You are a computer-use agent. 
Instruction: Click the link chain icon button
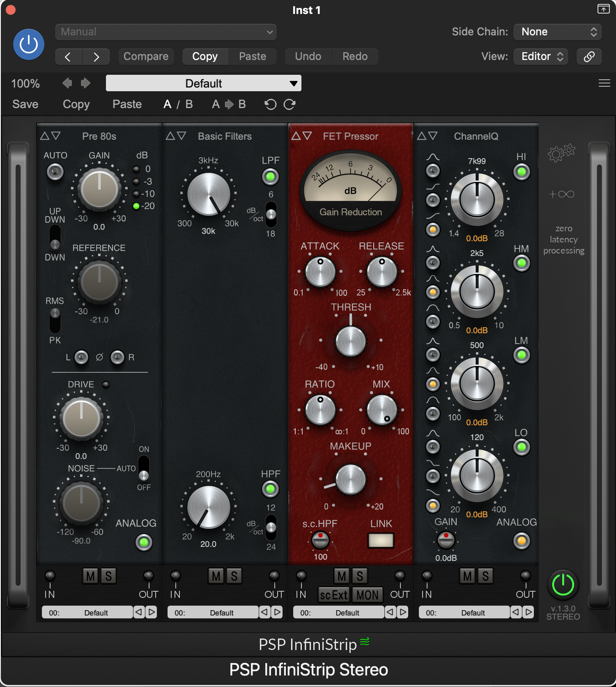pos(589,57)
